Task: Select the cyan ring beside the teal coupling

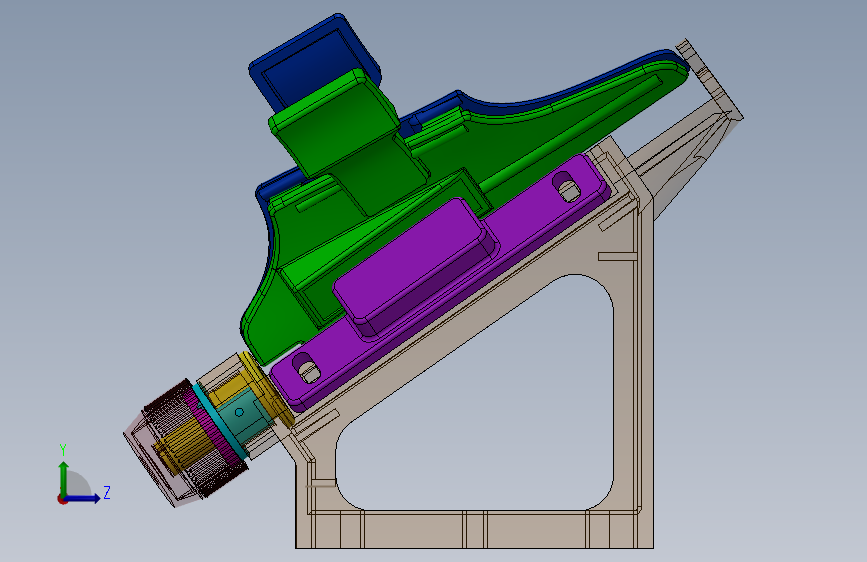Action: 220,420
